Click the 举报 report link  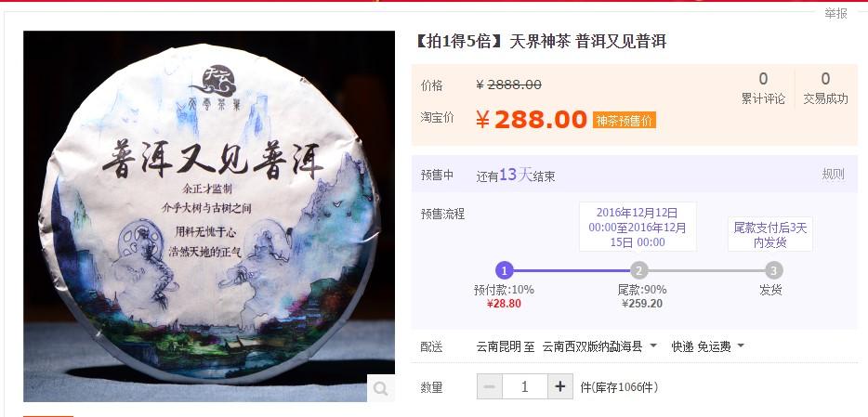(x=835, y=14)
